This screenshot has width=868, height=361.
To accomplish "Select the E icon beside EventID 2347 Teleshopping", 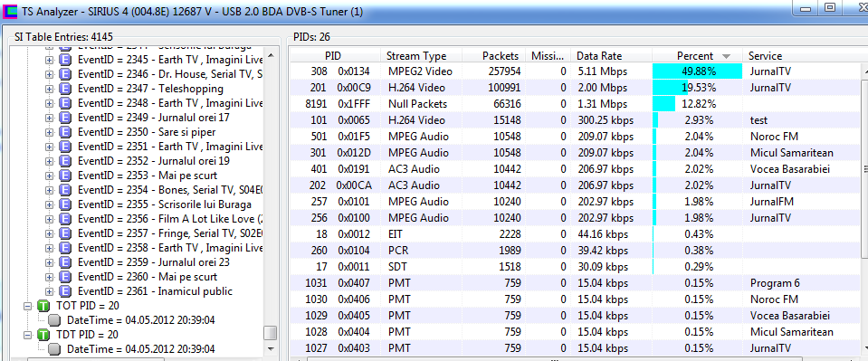I will coord(66,89).
